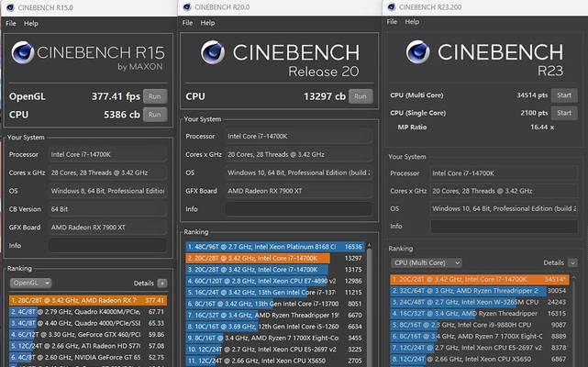The width and height of the screenshot is (588, 367).
Task: Select R15 ranking row Quadro 4000/PCIe/SSE 65.33
Action: click(88, 323)
